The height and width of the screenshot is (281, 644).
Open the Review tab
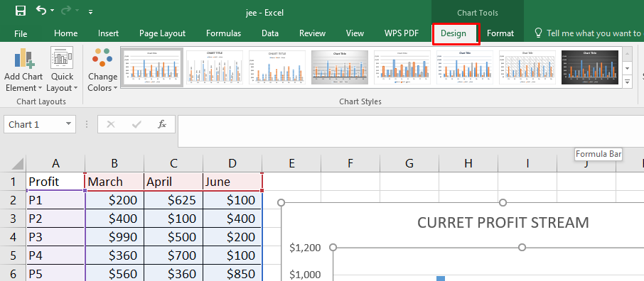[312, 33]
